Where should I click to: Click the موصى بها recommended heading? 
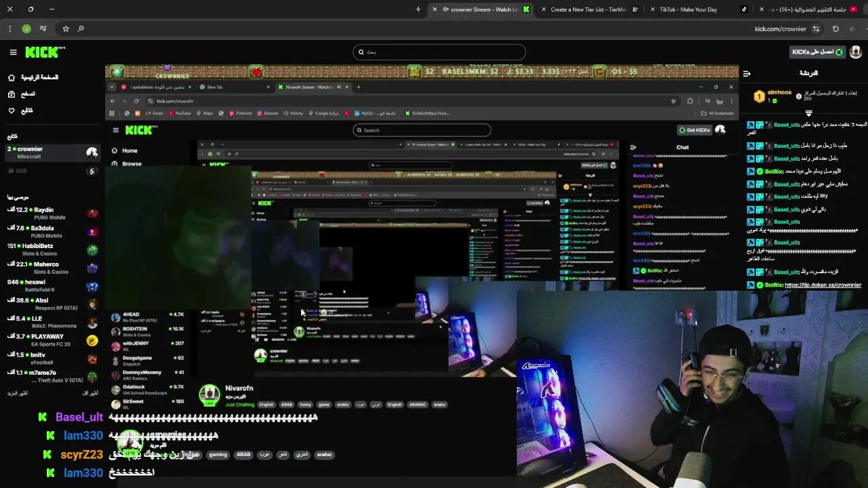click(18, 197)
